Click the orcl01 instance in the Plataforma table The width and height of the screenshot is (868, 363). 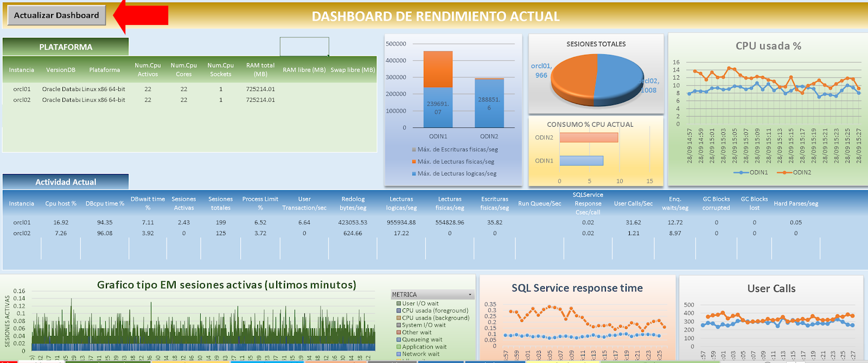click(22, 89)
